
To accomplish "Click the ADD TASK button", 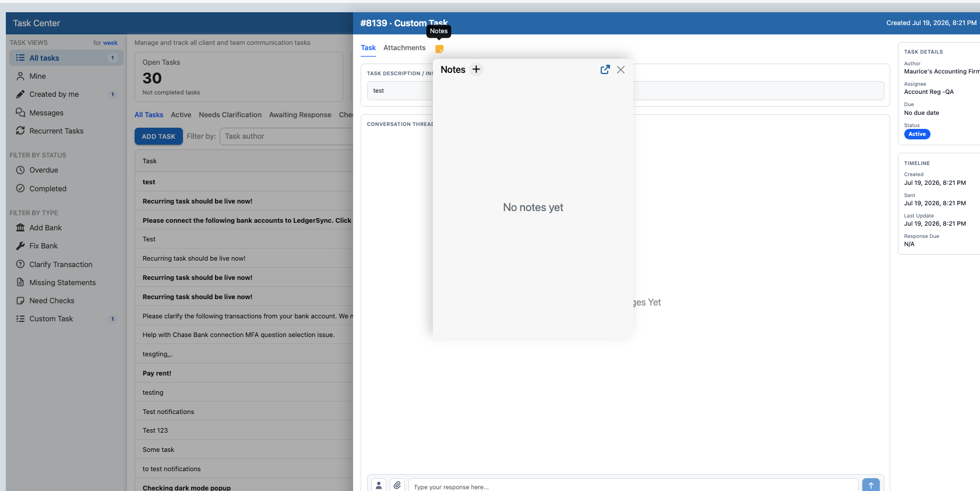I will (158, 136).
